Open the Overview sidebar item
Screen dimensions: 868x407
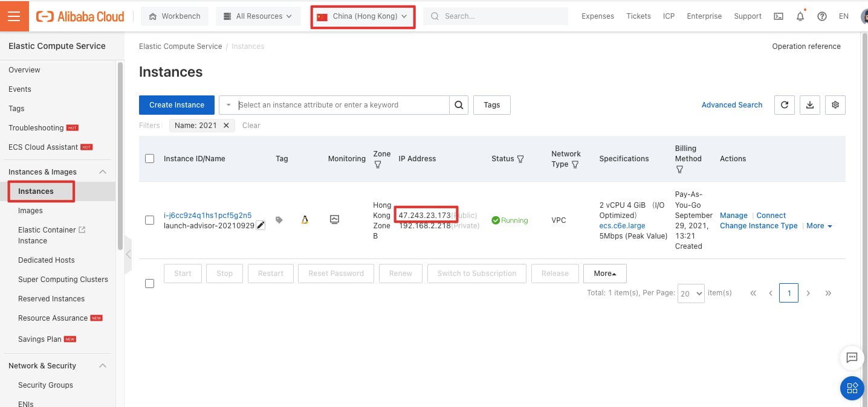coord(24,70)
